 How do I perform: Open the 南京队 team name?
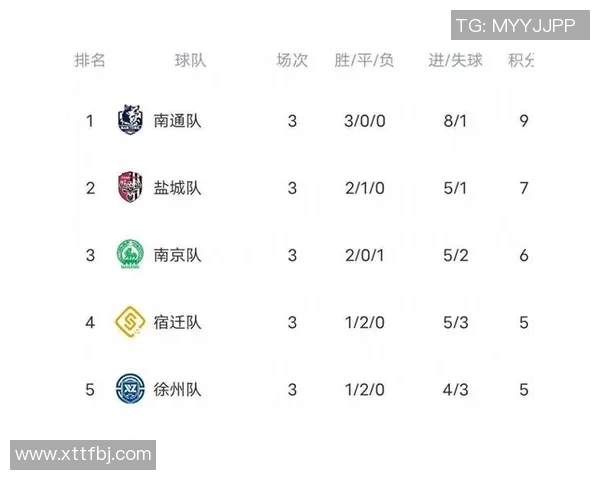click(177, 255)
